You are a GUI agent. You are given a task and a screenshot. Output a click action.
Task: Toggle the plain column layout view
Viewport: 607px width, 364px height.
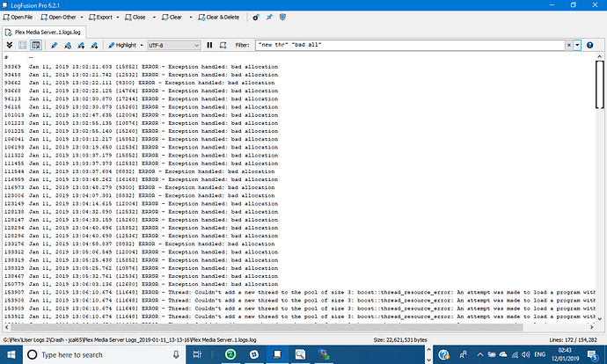(x=23, y=45)
